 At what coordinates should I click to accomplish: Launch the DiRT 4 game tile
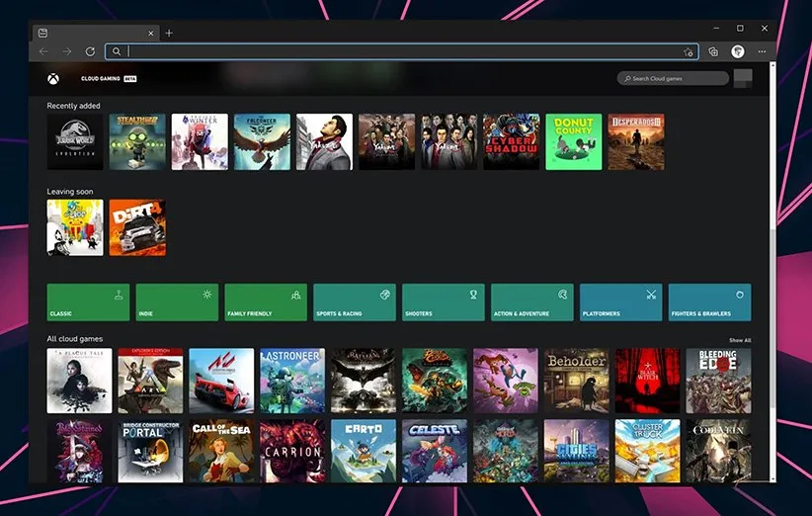point(137,227)
